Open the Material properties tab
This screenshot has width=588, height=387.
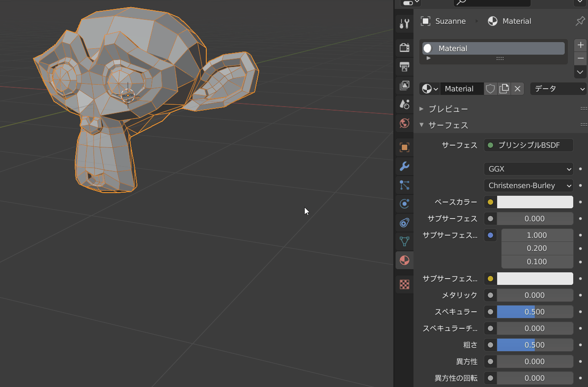pyautogui.click(x=405, y=260)
